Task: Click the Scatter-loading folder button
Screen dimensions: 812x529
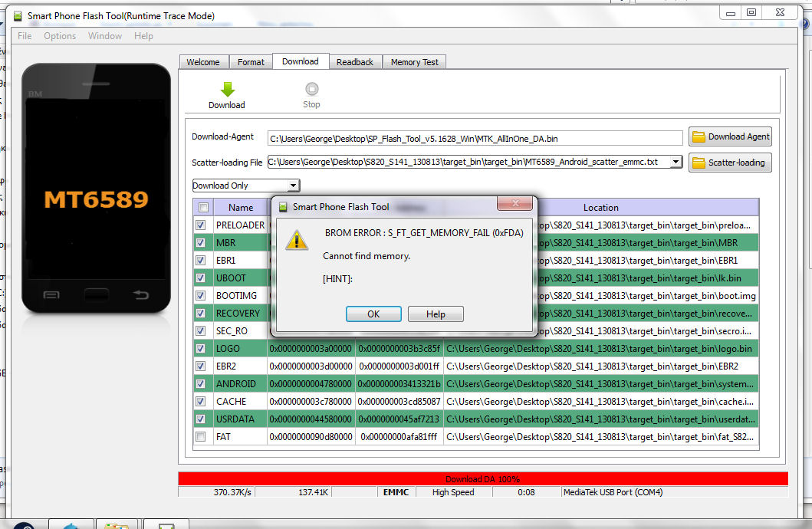Action: tap(730, 163)
